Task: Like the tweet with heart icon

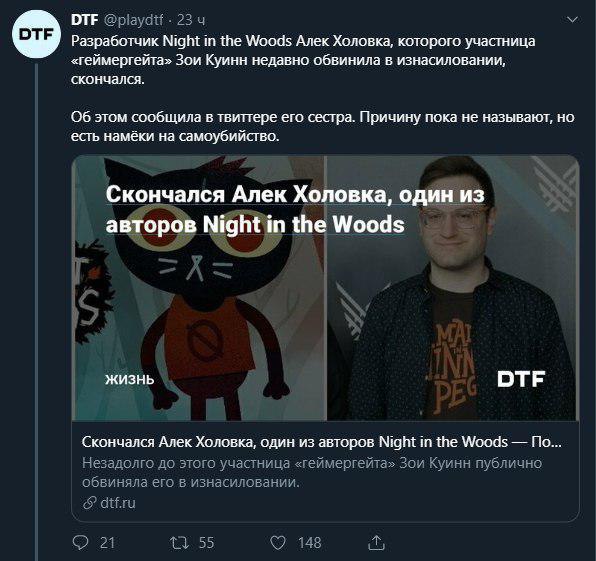Action: (x=277, y=543)
